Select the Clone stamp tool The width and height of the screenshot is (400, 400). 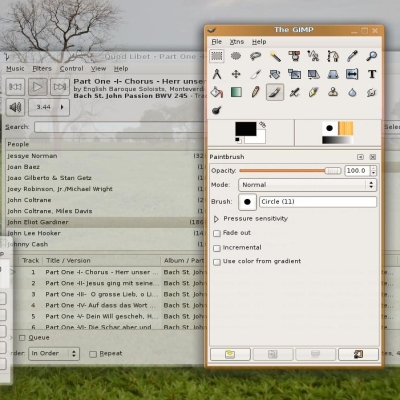pyautogui.click(x=333, y=92)
